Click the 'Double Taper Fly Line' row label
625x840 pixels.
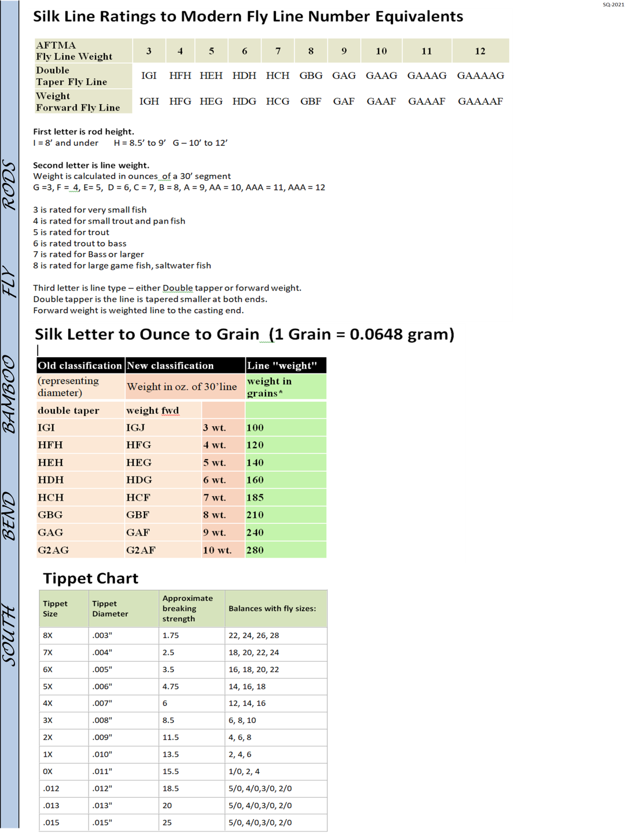click(x=83, y=76)
